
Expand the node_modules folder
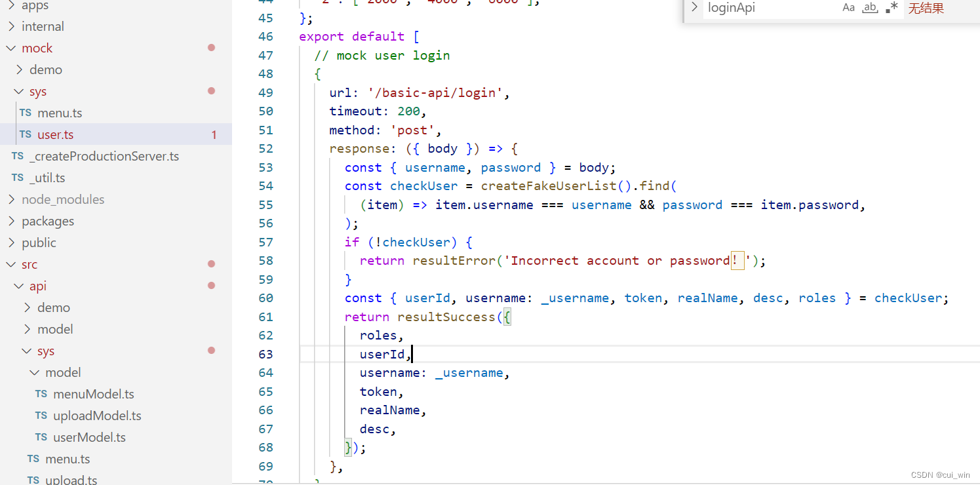pos(11,199)
